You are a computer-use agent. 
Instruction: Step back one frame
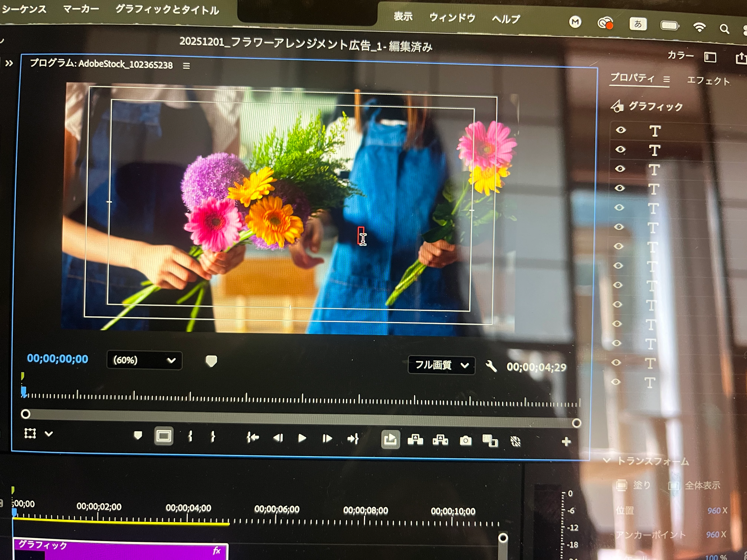click(278, 438)
